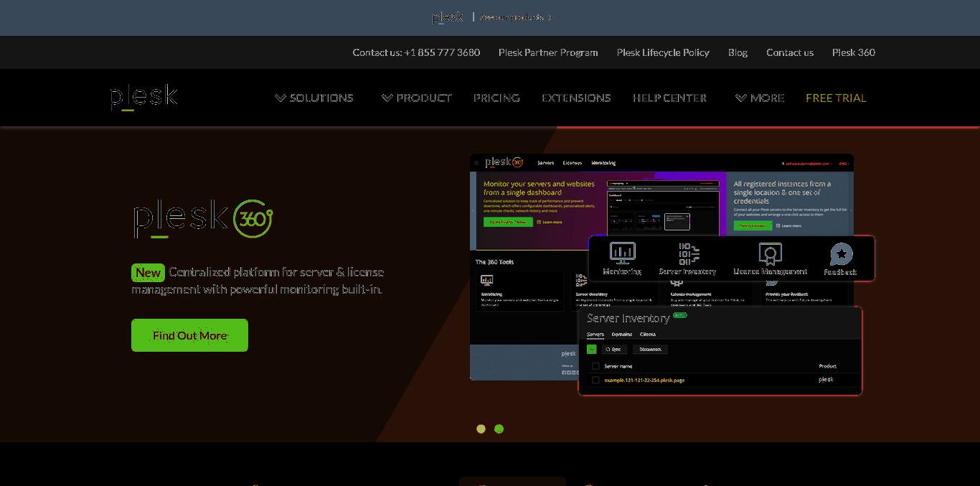Viewport: 980px width, 486px height.
Task: Click the Server Inventory heading
Action: 628,318
